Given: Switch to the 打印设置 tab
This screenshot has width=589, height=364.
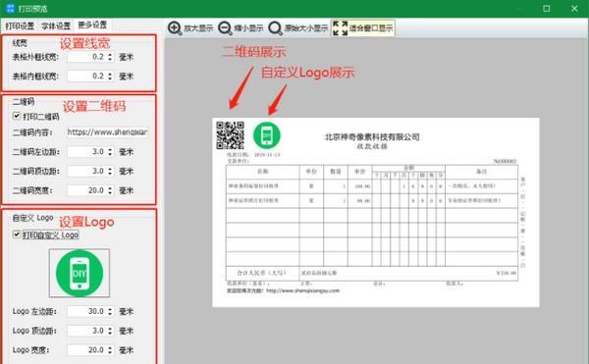Looking at the screenshot, I should coord(20,26).
